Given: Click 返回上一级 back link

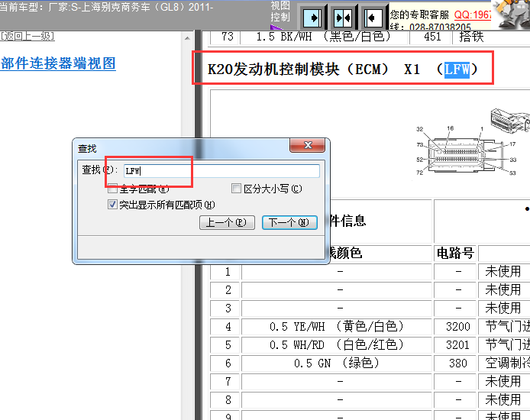Looking at the screenshot, I should click(27, 36).
